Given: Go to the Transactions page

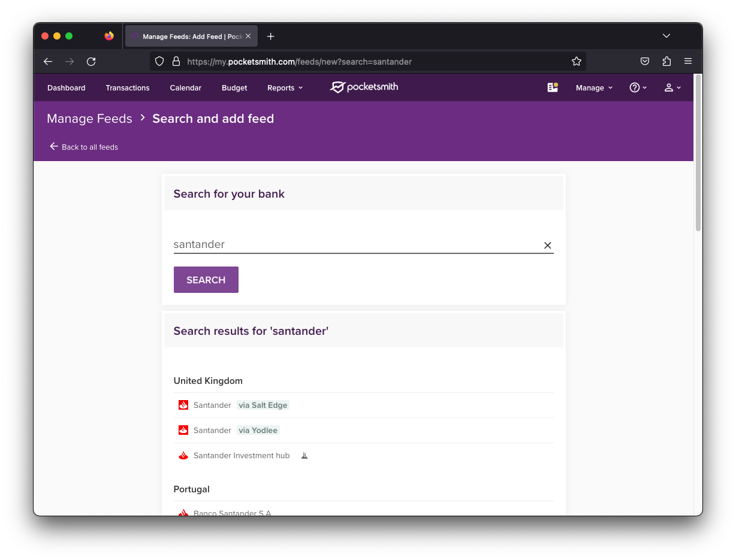Looking at the screenshot, I should 128,88.
